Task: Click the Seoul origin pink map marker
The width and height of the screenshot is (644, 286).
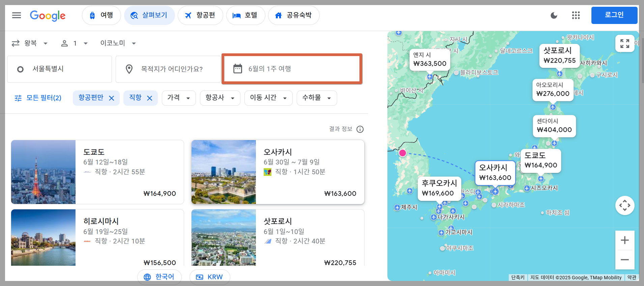Action: [x=403, y=153]
